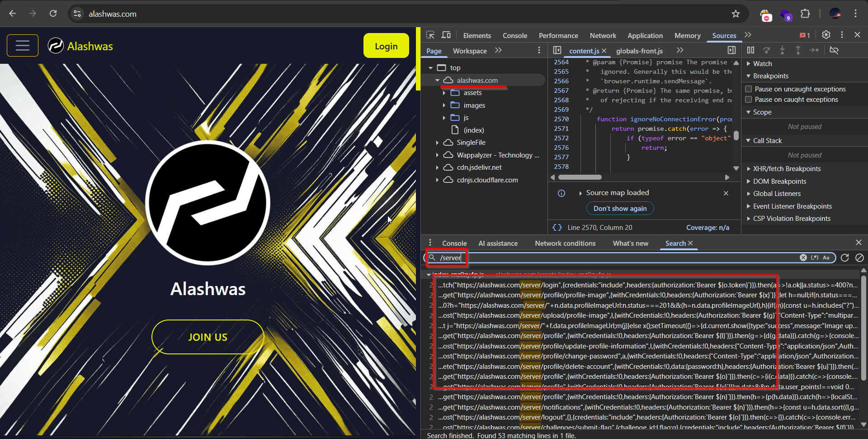Image resolution: width=868 pixels, height=439 pixels.
Task: Click the deactivate breakpoints icon
Action: (834, 50)
